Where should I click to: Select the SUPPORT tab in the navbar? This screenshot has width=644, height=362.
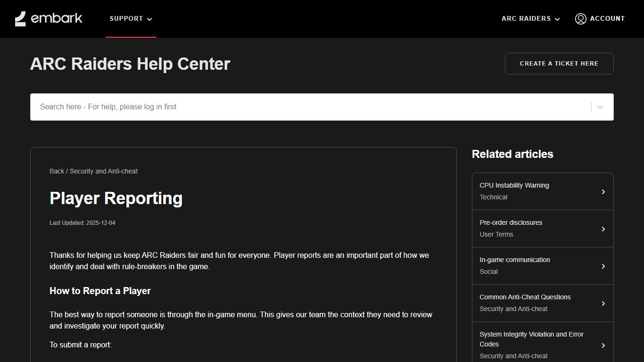(x=126, y=18)
